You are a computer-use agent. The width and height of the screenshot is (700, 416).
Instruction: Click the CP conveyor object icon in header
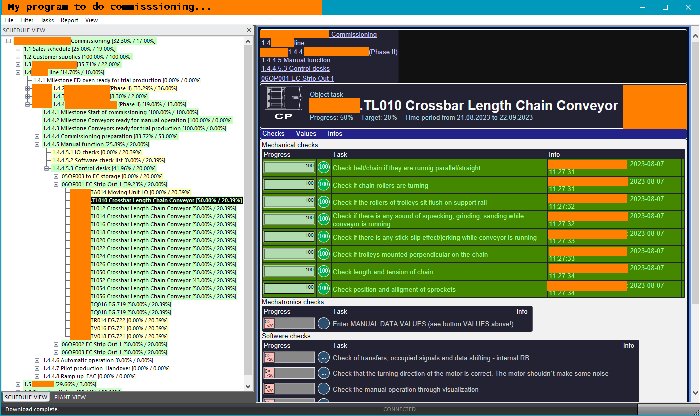283,104
